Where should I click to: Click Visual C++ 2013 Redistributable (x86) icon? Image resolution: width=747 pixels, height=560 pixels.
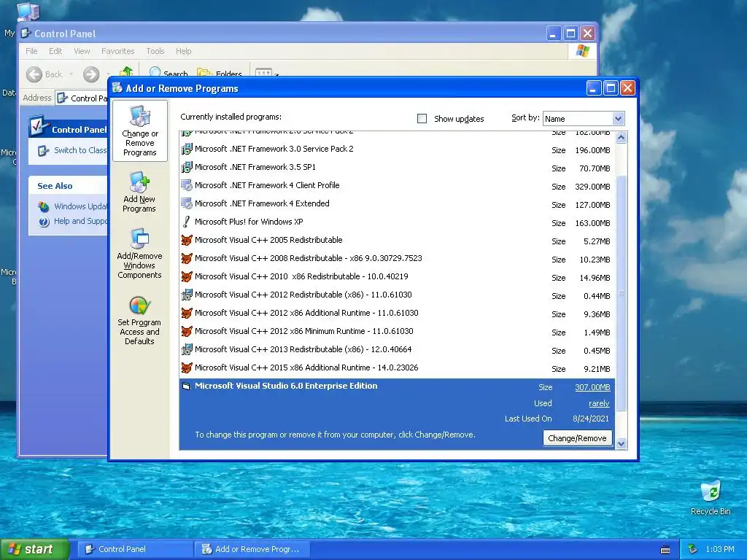[x=187, y=349]
